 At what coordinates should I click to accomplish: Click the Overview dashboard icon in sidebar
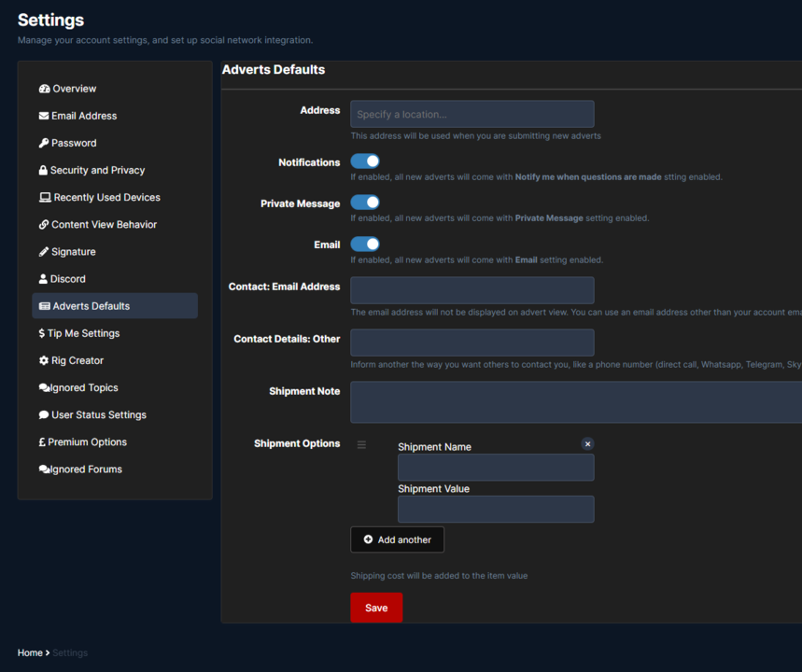pyautogui.click(x=44, y=89)
